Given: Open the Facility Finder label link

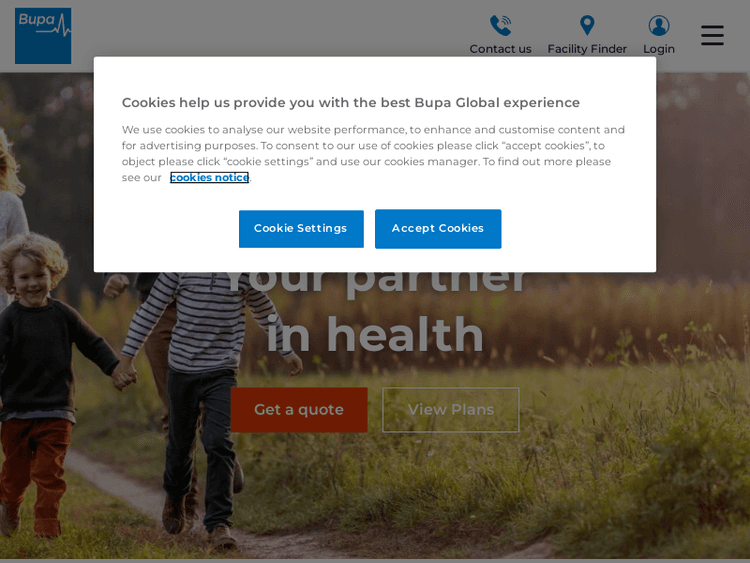Looking at the screenshot, I should (x=587, y=49).
